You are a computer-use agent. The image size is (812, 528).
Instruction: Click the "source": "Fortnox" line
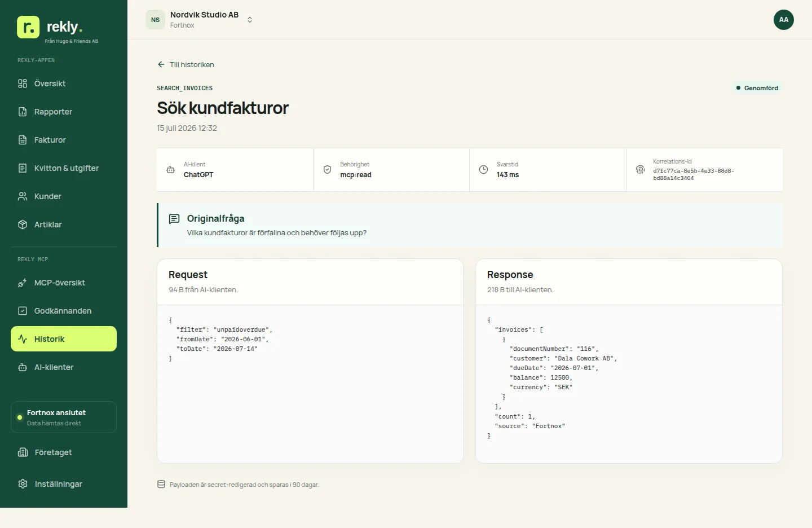529,426
